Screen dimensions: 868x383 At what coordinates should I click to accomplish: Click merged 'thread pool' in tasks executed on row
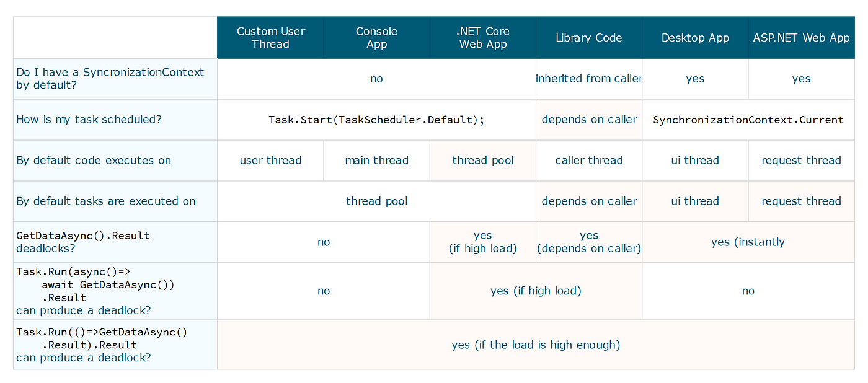376,201
